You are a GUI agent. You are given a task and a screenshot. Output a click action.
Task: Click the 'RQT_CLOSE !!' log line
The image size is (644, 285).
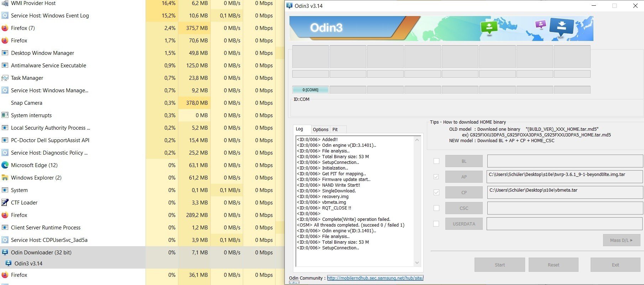(324, 208)
